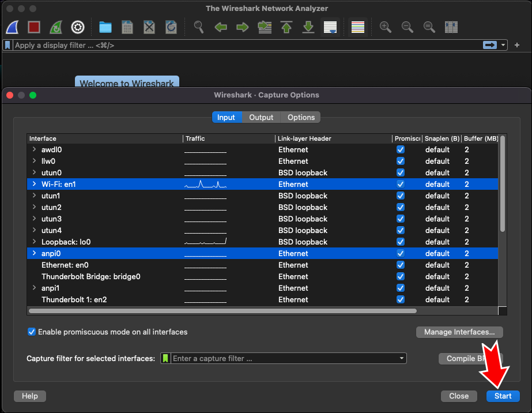Image resolution: width=532 pixels, height=413 pixels.
Task: Switch to the Options tab
Action: point(301,117)
